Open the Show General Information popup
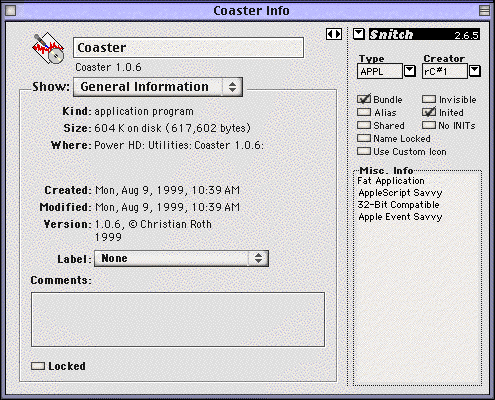Viewport: 495px width, 400px height. point(158,87)
